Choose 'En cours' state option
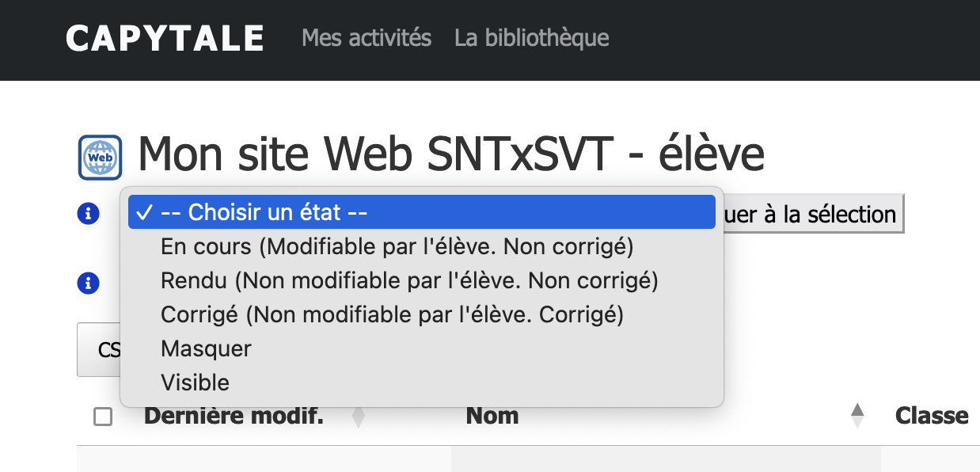Screen dimensions: 980x472 click(x=397, y=247)
